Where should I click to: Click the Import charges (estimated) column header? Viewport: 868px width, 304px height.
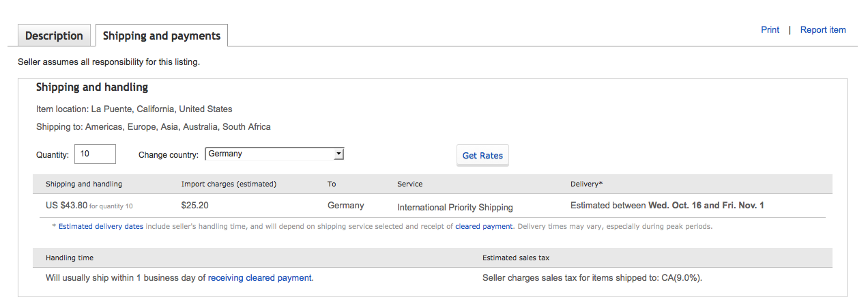[x=229, y=184]
